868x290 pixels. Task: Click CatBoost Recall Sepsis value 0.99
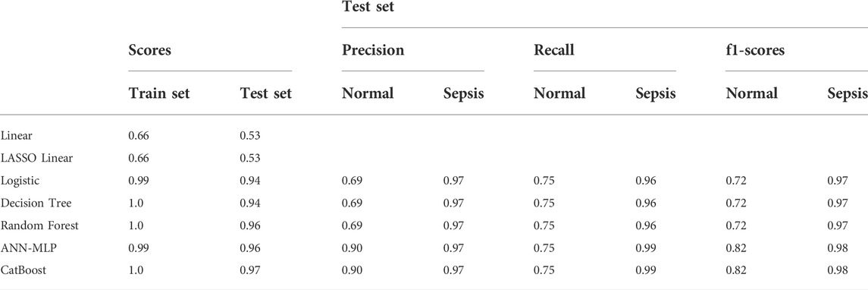coord(645,271)
